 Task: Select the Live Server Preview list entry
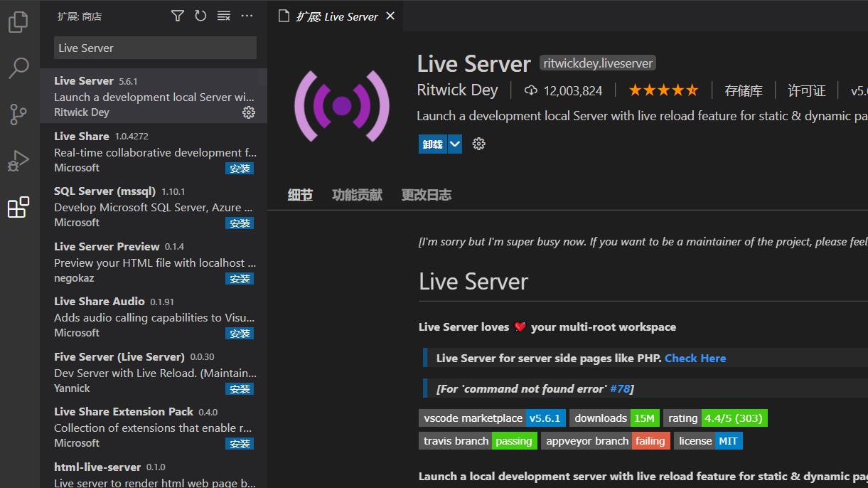[x=154, y=262]
